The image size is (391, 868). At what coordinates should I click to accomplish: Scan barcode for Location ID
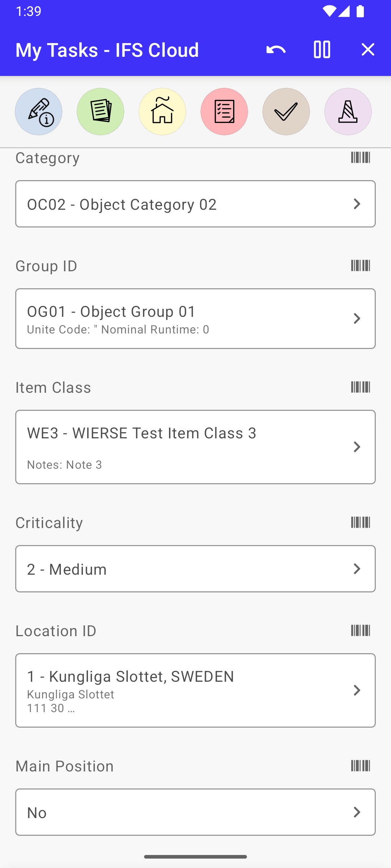click(x=360, y=631)
